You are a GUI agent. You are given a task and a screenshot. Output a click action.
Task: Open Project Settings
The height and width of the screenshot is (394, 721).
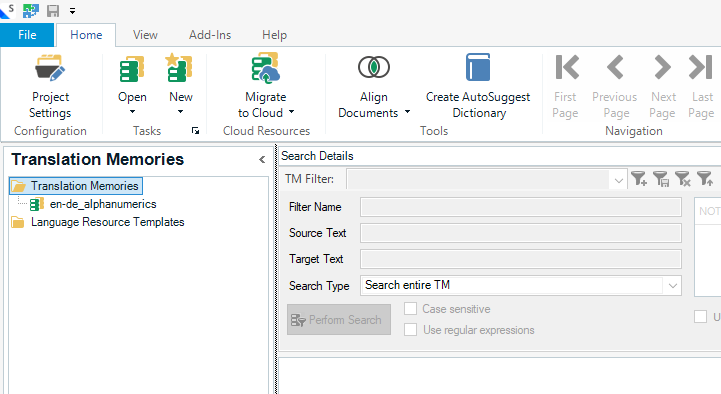50,86
